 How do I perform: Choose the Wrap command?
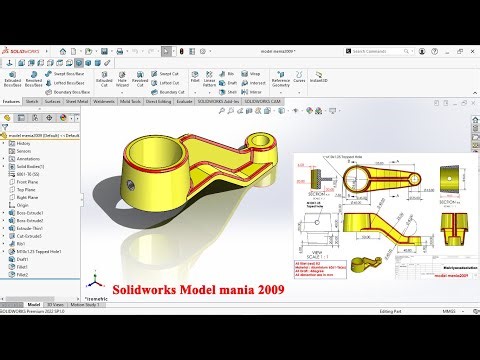[x=250, y=74]
